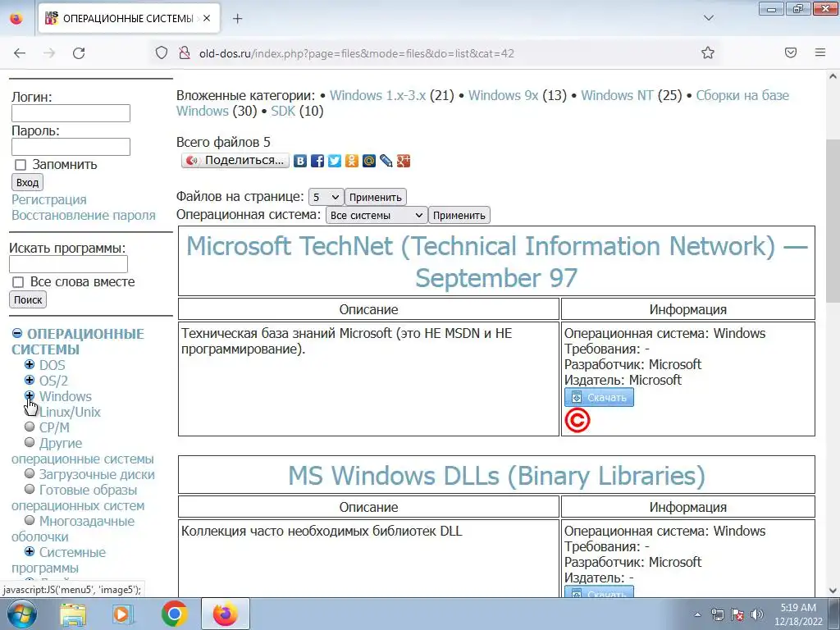The height and width of the screenshot is (630, 840).
Task: Click the Поделиться share button
Action: [235, 160]
